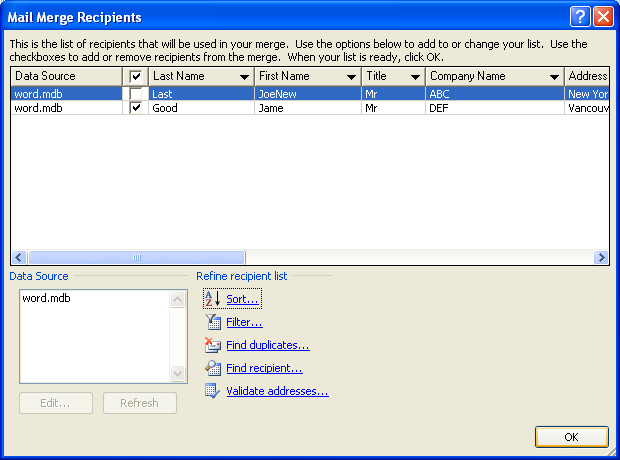Close the Mail Merge Recipients dialog
Screen dimensions: 620x460
click(x=603, y=17)
